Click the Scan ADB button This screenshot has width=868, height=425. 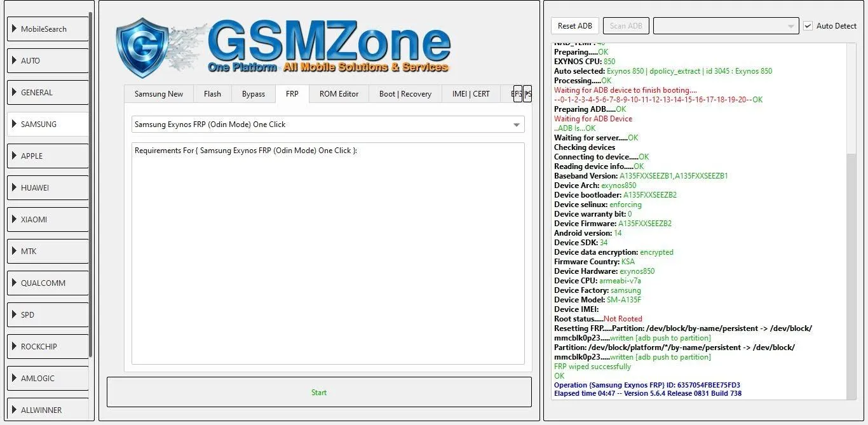[x=626, y=26]
